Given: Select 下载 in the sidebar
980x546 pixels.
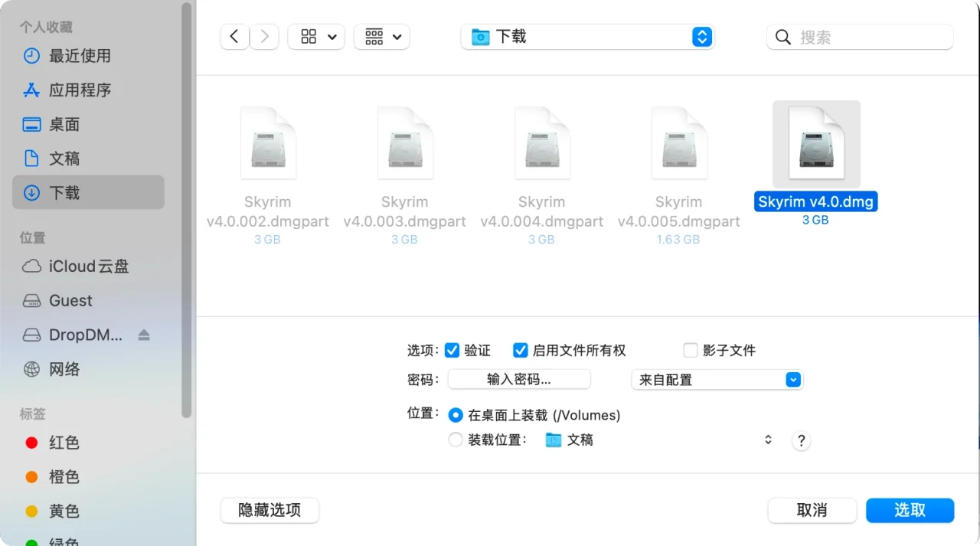Looking at the screenshot, I should pyautogui.click(x=88, y=193).
